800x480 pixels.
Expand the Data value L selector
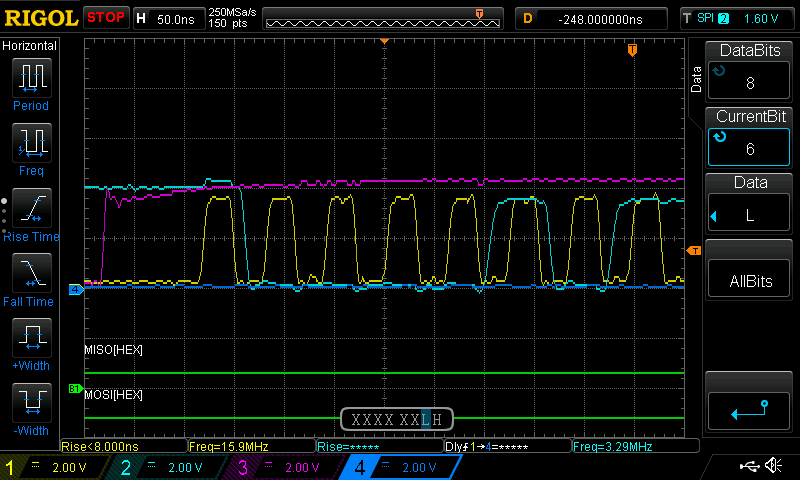point(749,215)
